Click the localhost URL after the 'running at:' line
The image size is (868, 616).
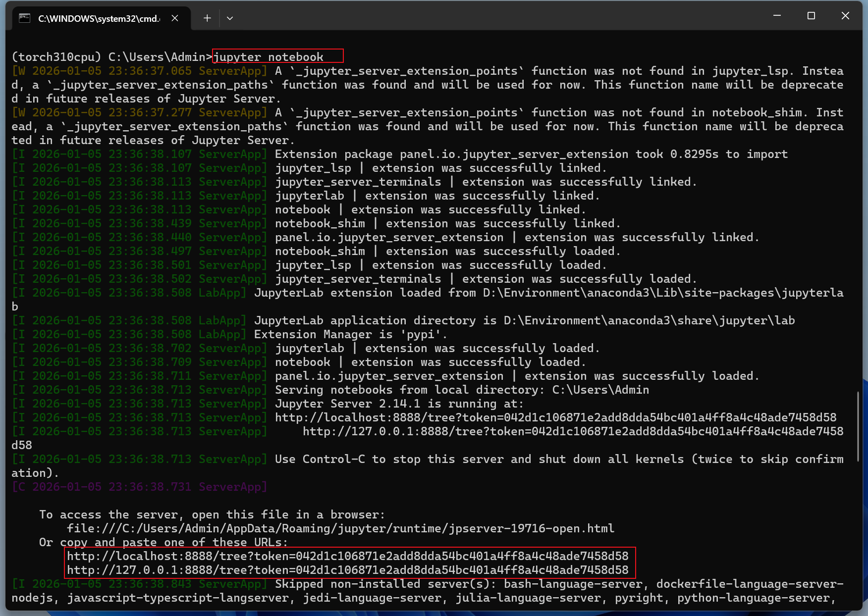click(x=556, y=417)
